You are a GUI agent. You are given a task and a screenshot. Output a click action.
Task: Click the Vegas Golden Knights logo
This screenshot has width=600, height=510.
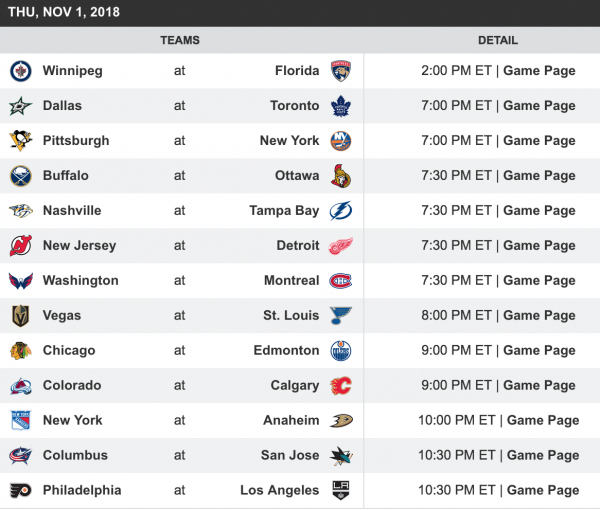(21, 316)
